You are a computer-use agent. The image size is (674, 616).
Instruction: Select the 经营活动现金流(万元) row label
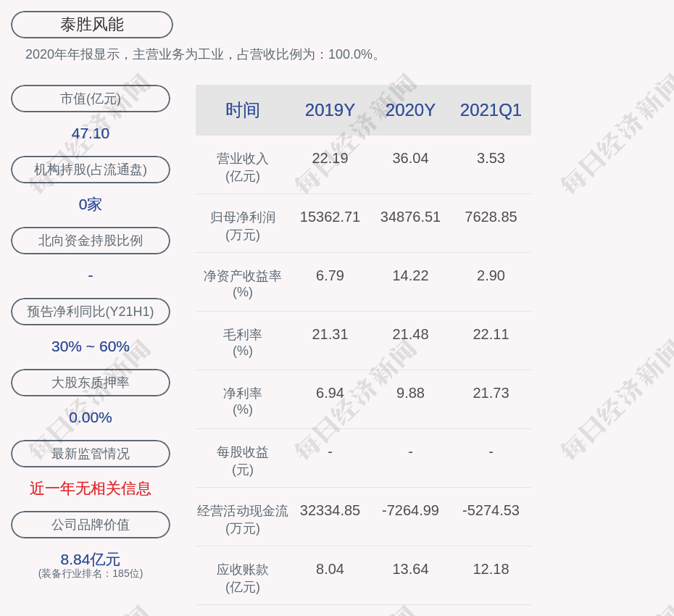click(242, 519)
